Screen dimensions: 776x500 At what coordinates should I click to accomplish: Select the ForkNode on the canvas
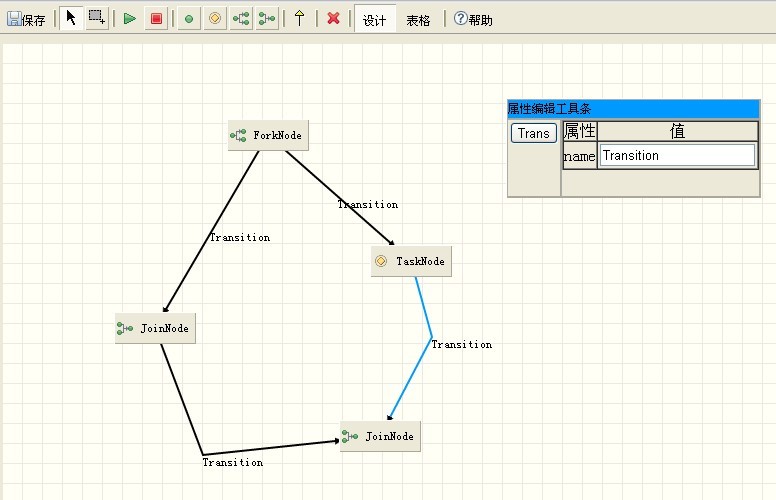coord(268,135)
